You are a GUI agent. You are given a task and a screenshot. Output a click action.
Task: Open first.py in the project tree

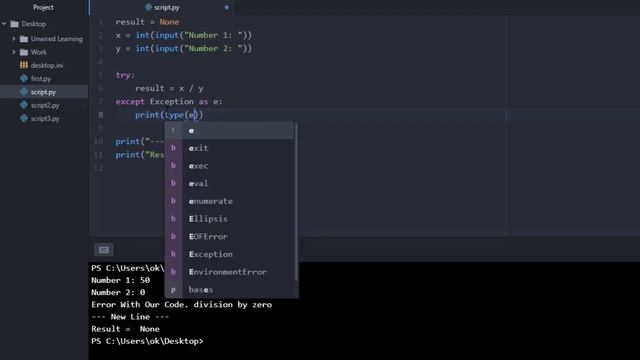point(41,79)
